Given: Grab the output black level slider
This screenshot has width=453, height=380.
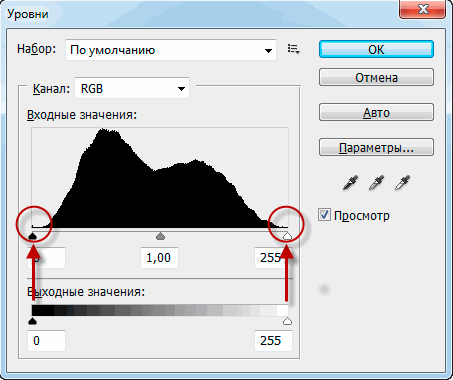Looking at the screenshot, I should (32, 321).
